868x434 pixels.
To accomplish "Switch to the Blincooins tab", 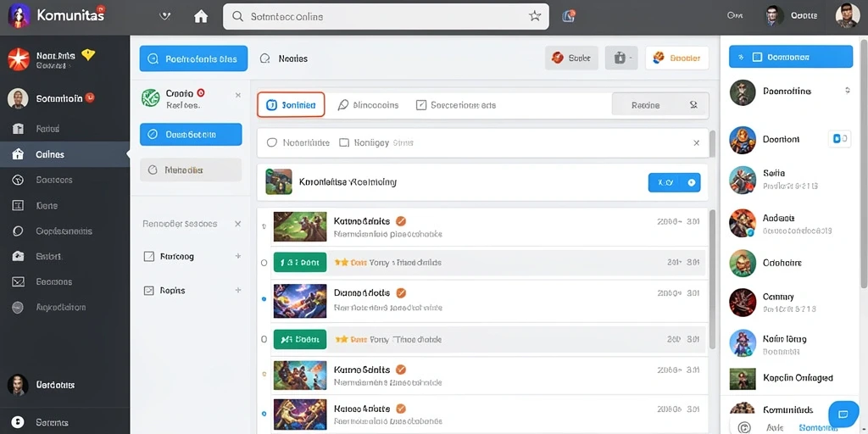I will tap(368, 104).
